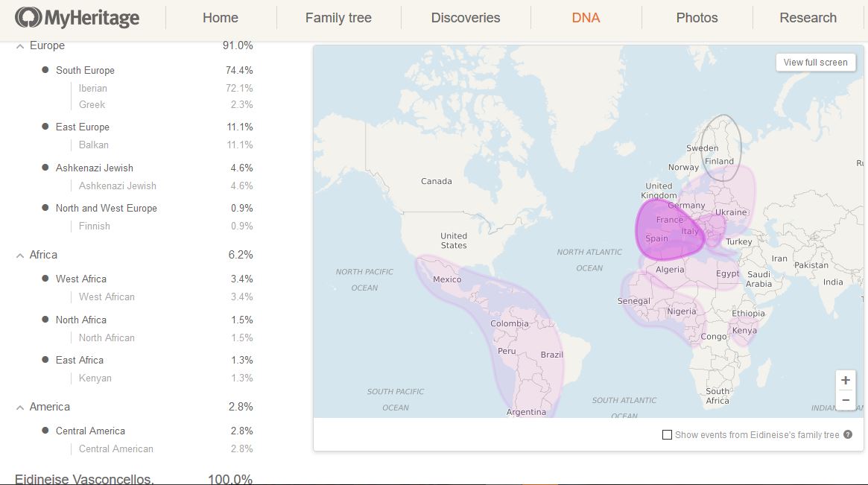
Task: Click the Central America bullet dot
Action: coord(45,431)
